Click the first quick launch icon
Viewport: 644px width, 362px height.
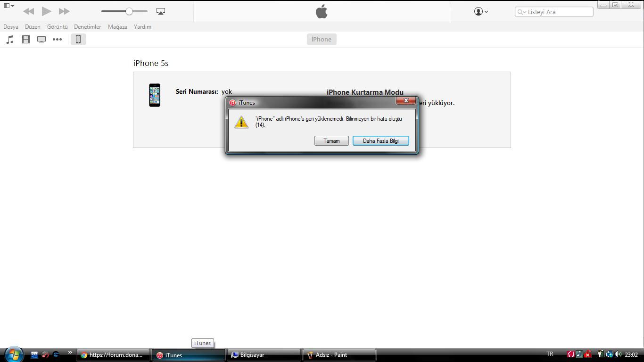coord(34,355)
